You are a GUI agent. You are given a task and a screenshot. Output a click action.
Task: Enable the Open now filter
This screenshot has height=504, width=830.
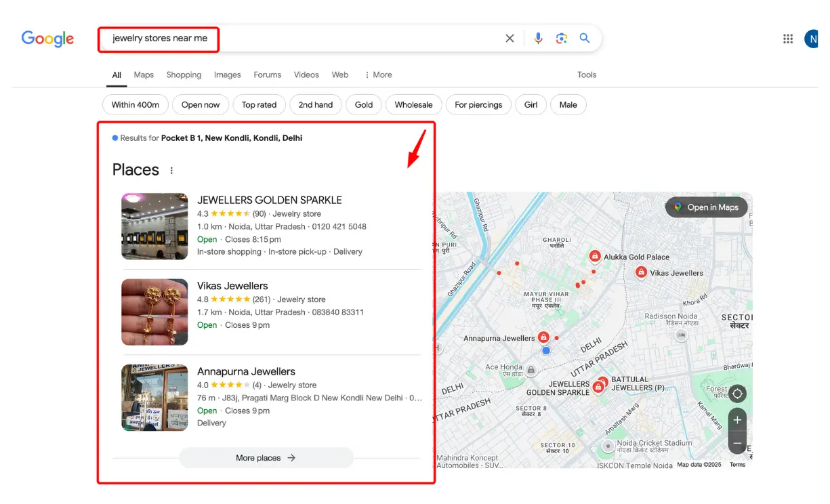[x=201, y=104]
